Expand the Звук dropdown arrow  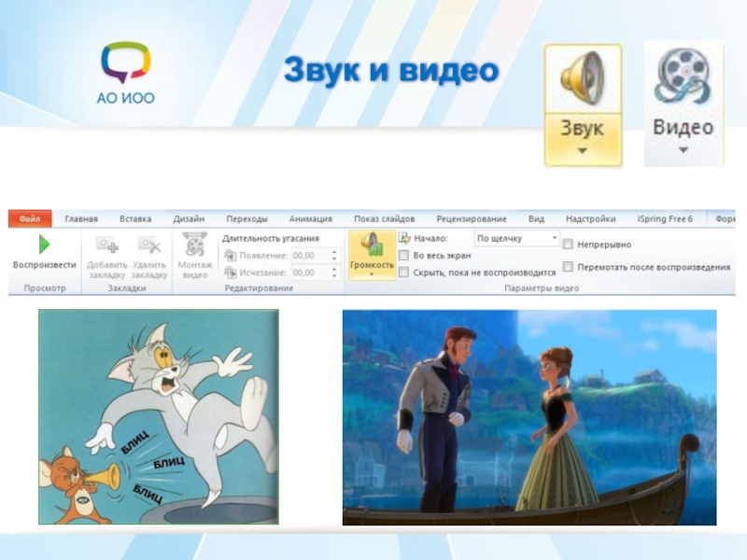tap(582, 151)
